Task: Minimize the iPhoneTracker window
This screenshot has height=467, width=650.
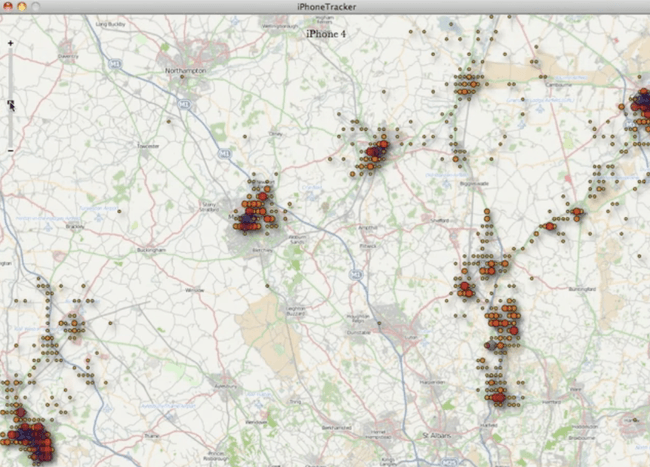Action: point(22,6)
